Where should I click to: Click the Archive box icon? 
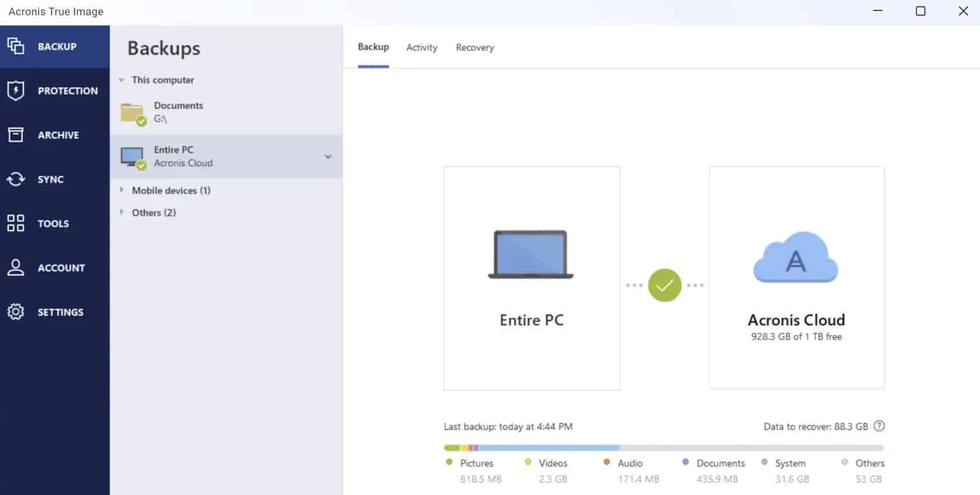(15, 135)
